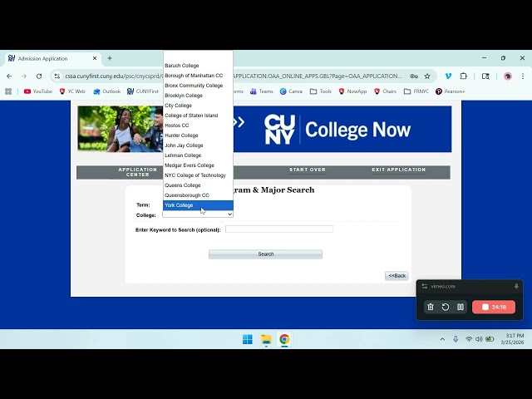Viewport: 532px width, 399px height.
Task: Select Baruch College from the list
Action: click(198, 66)
